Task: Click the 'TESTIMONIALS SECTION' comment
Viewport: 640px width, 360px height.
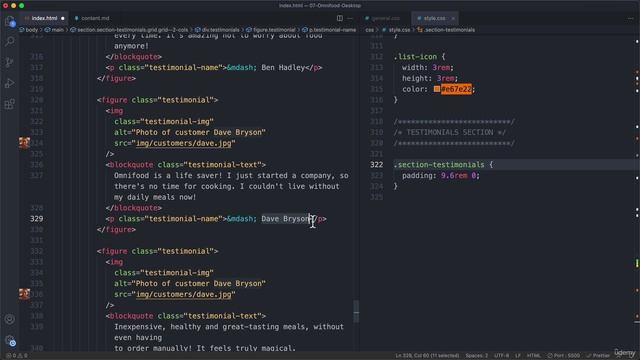Action: 450,133
